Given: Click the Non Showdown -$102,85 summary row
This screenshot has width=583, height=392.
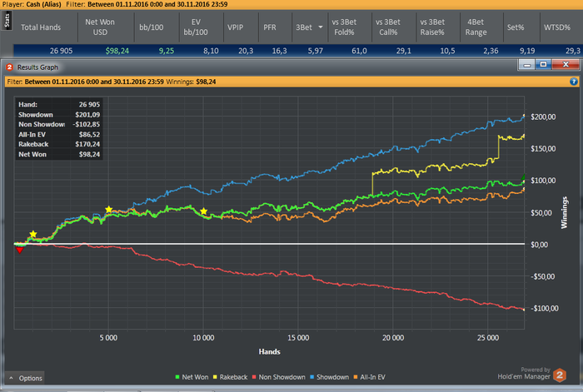Looking at the screenshot, I should point(59,125).
